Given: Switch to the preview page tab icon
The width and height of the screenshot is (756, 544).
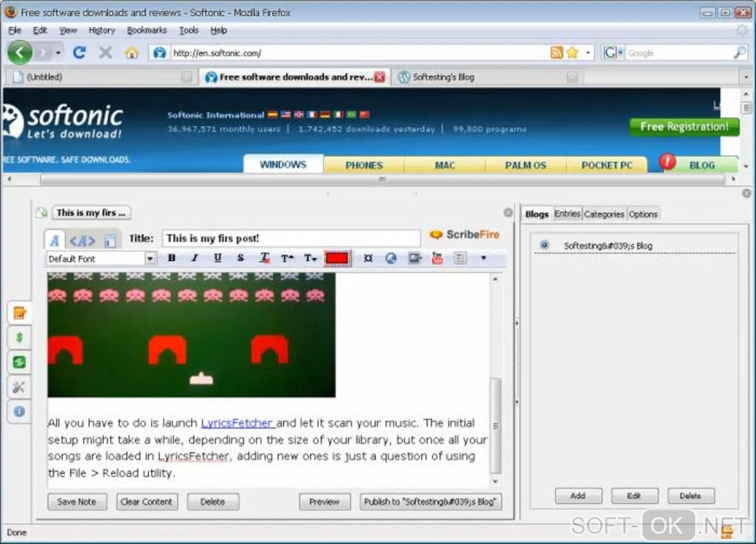Looking at the screenshot, I should [110, 240].
